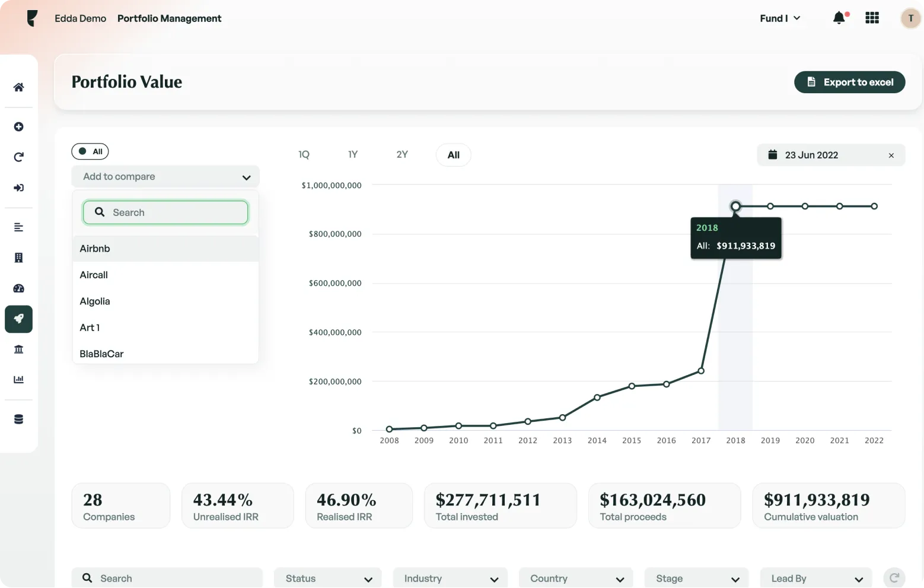Switch to the 1Q time range tab
Screen dimensions: 924x588
[x=304, y=154]
